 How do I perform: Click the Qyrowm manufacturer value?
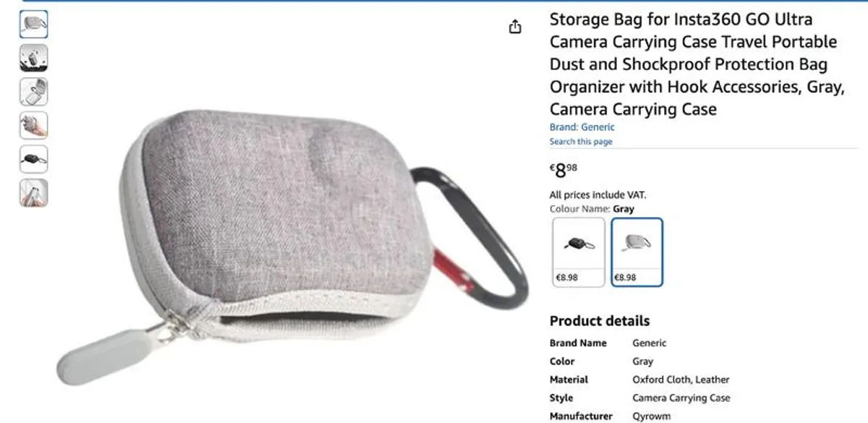click(x=651, y=416)
